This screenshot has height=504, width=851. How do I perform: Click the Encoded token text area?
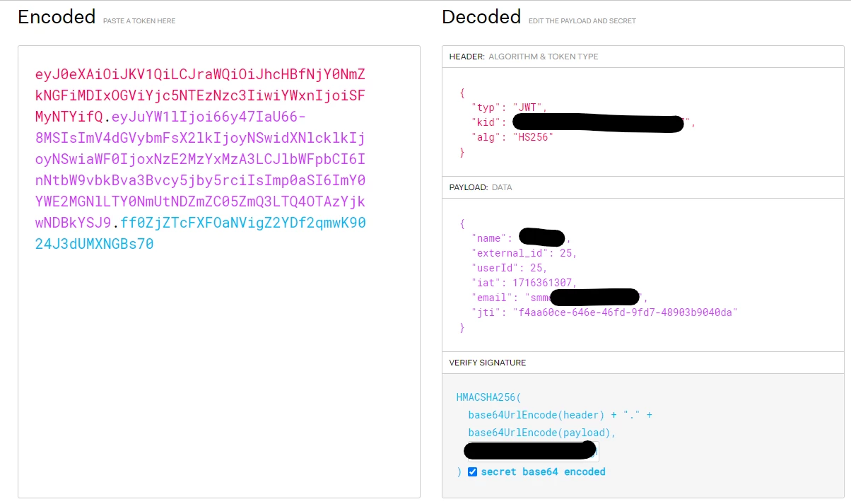click(219, 272)
